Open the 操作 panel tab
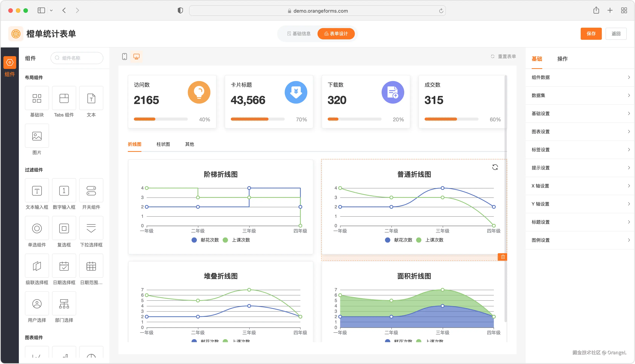Viewport: 635px width, 364px height. tap(562, 59)
